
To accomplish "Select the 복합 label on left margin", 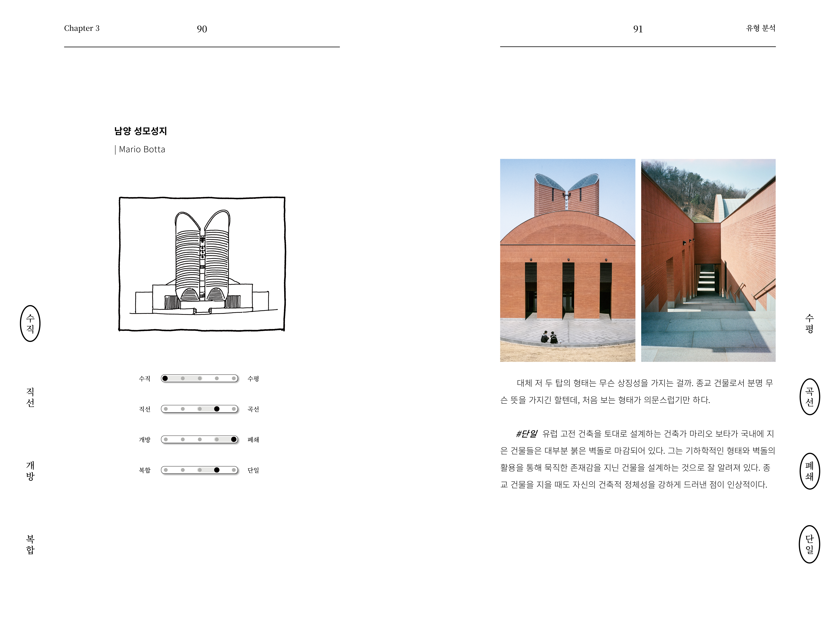I will (30, 544).
